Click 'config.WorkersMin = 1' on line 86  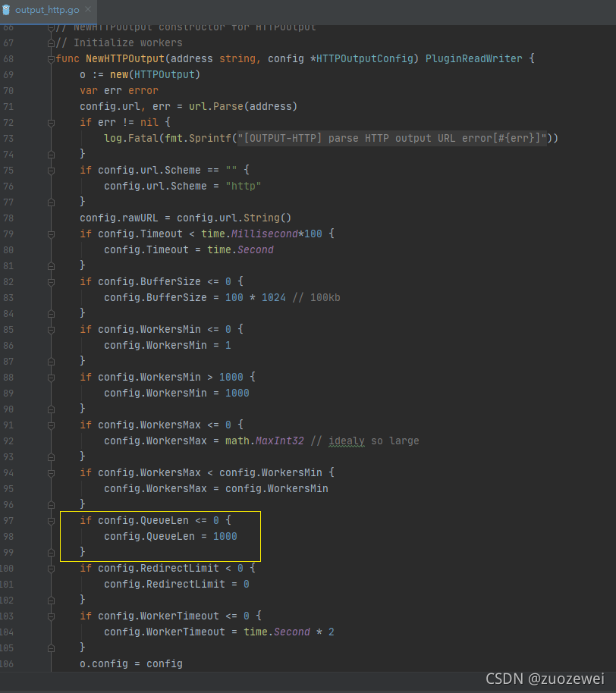pyautogui.click(x=168, y=345)
